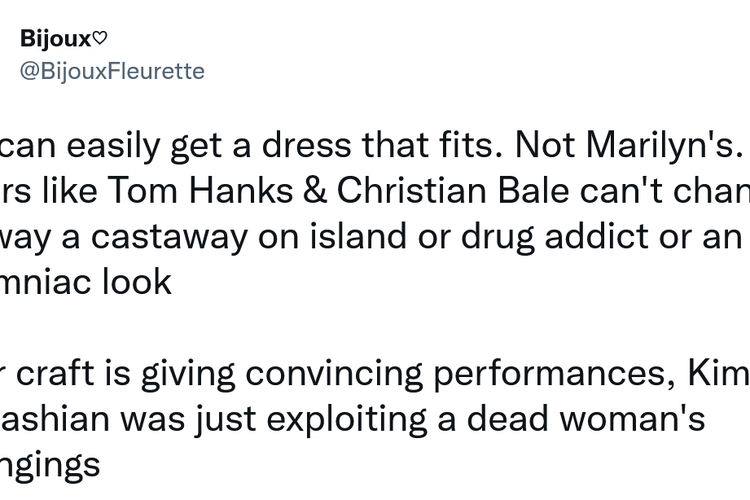Open the @BijouxFleurette profile handle
The width and height of the screenshot is (750, 500).
click(112, 71)
